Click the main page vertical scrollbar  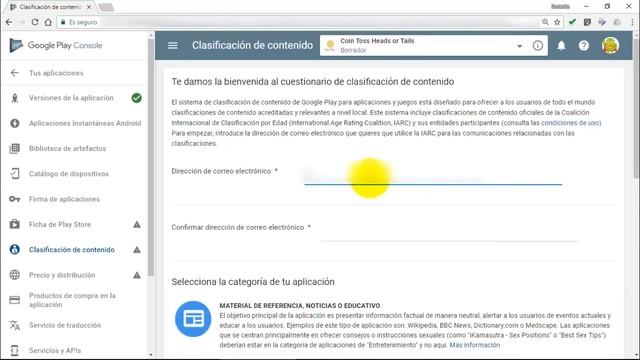[636, 108]
